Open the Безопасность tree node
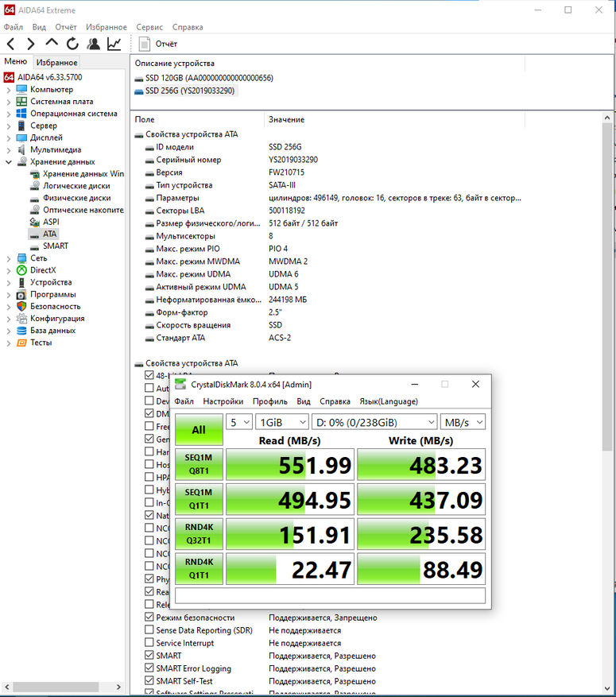This screenshot has height=697, width=616. pos(55,306)
